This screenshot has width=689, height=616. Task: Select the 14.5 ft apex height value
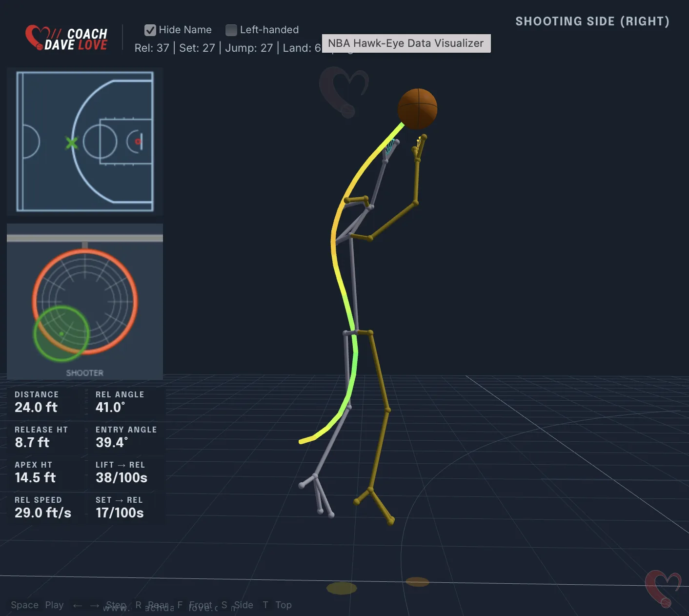pyautogui.click(x=35, y=477)
